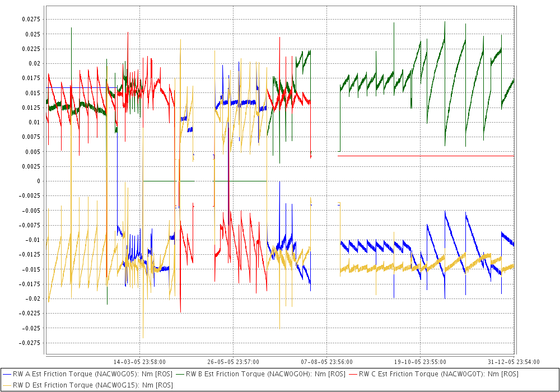Click the -0.02 y-axis label
Image resolution: width=560 pixels, height=392 pixels.
coord(32,298)
